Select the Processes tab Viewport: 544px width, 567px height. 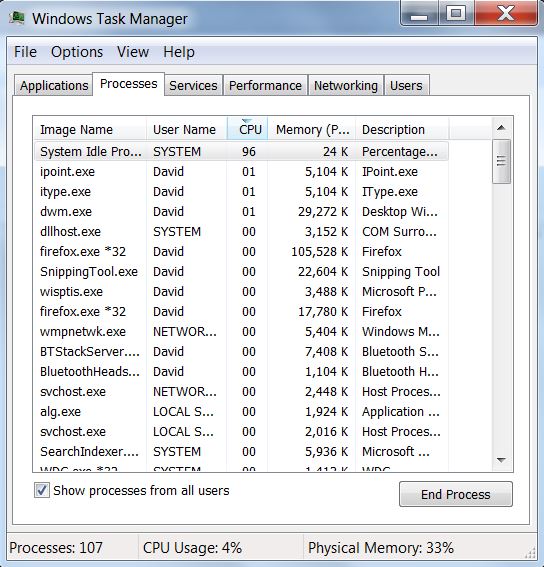pos(129,84)
